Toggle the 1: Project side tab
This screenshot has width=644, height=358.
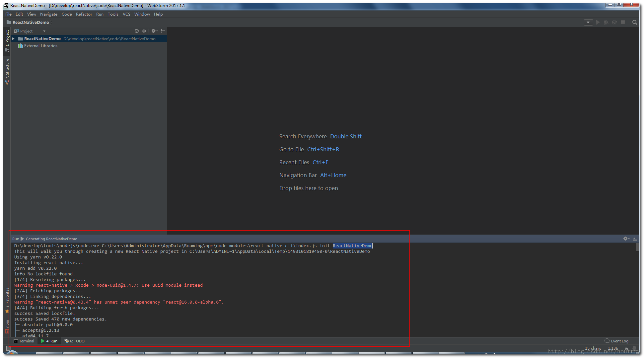point(7,41)
